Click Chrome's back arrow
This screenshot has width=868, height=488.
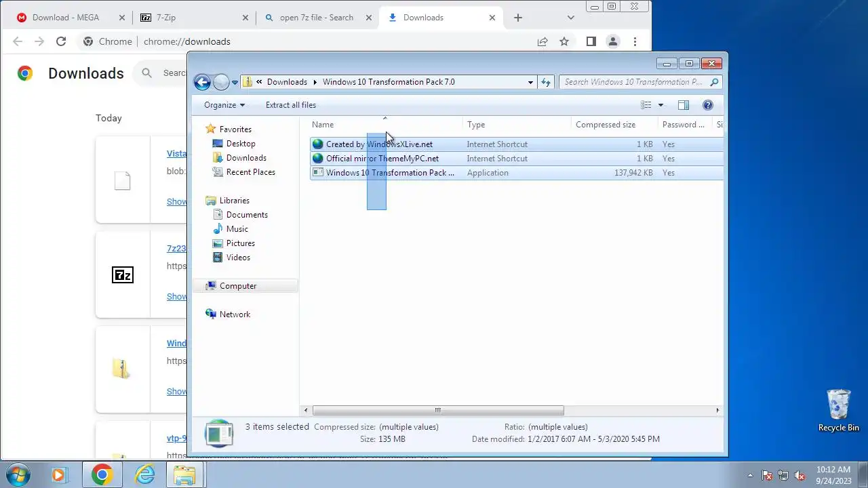[x=18, y=41]
